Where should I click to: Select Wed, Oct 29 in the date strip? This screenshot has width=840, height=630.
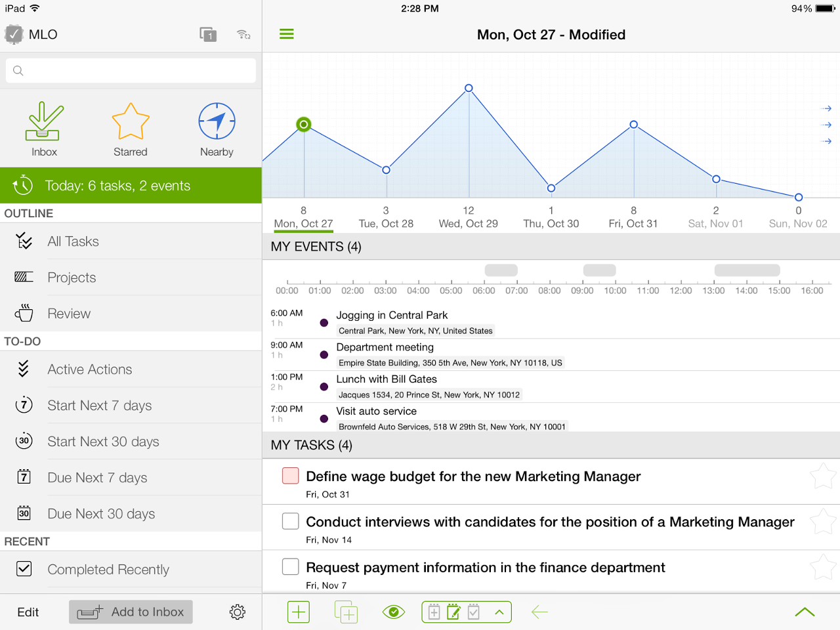pyautogui.click(x=468, y=217)
